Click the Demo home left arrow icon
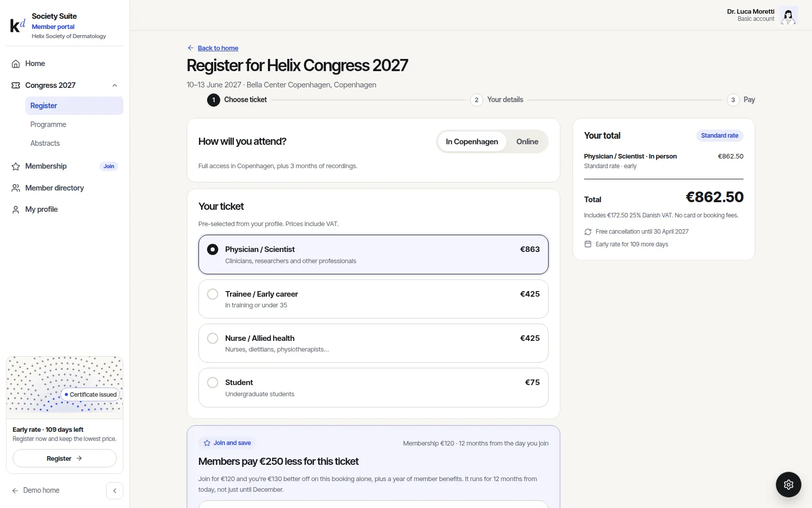Screen dimensions: 812x508 pyautogui.click(x=15, y=491)
